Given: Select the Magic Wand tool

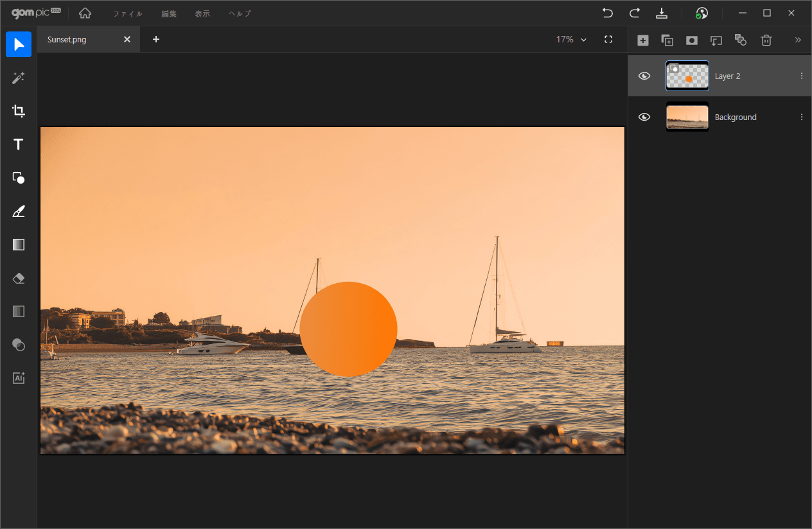Looking at the screenshot, I should 19,78.
